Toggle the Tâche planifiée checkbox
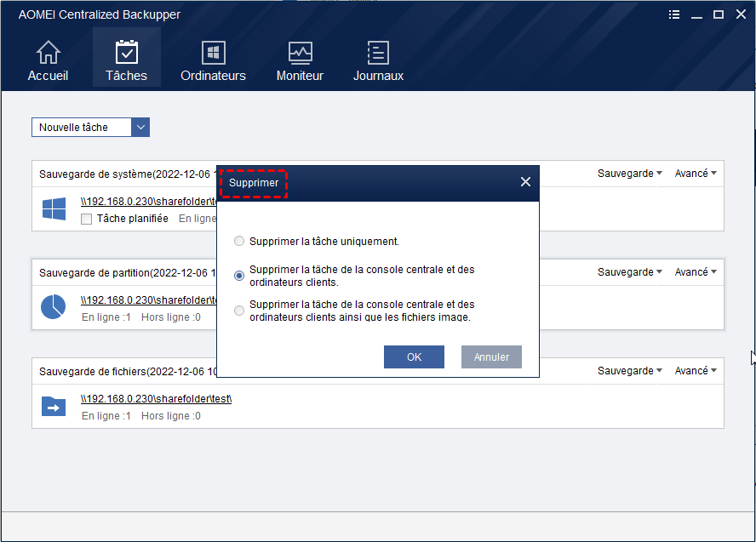Screen dimensions: 756x542 (x=86, y=220)
